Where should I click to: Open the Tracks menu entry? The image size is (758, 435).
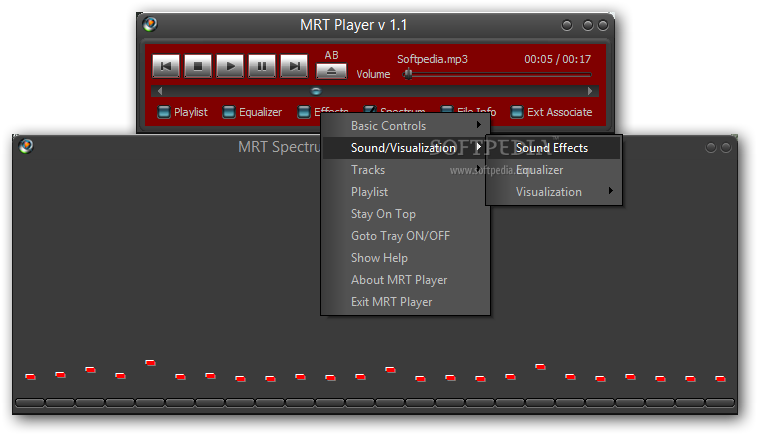point(405,170)
